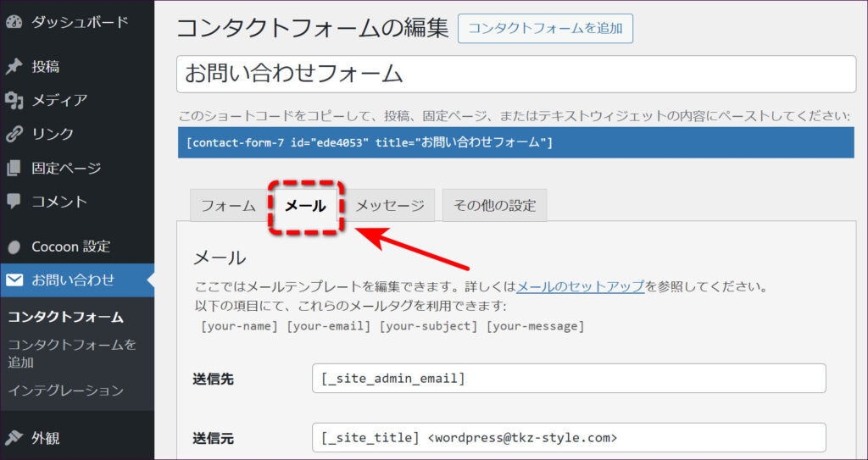This screenshot has height=460, width=868.
Task: Open the メールのセットアップ link
Action: [x=580, y=286]
